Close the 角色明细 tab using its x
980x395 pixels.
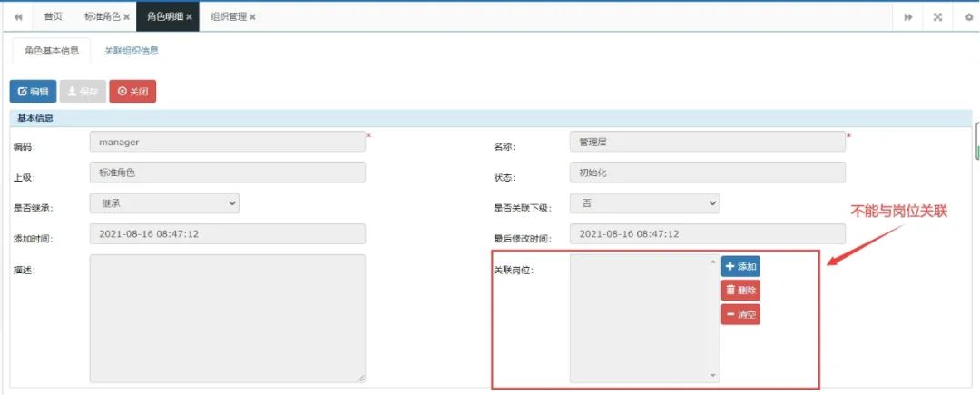[189, 17]
